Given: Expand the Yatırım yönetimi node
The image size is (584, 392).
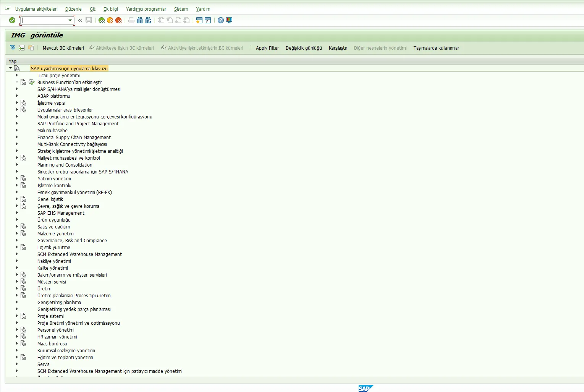Looking at the screenshot, I should click(x=17, y=178).
